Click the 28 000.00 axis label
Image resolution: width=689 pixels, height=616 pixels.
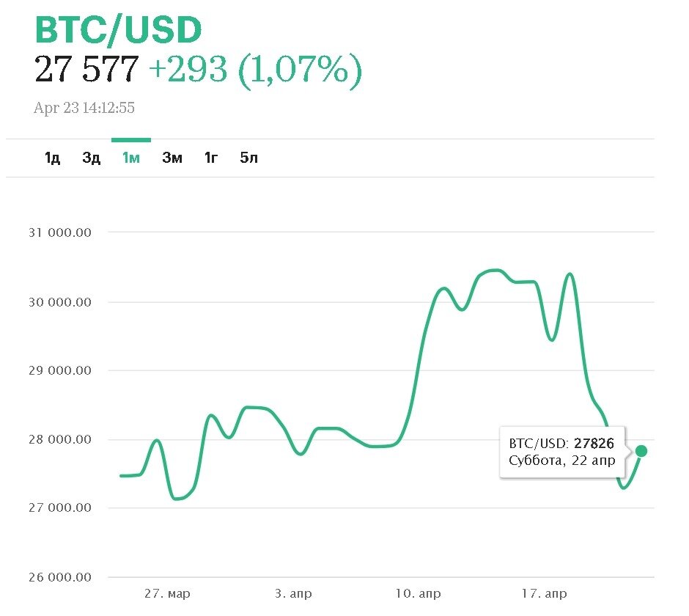point(60,440)
